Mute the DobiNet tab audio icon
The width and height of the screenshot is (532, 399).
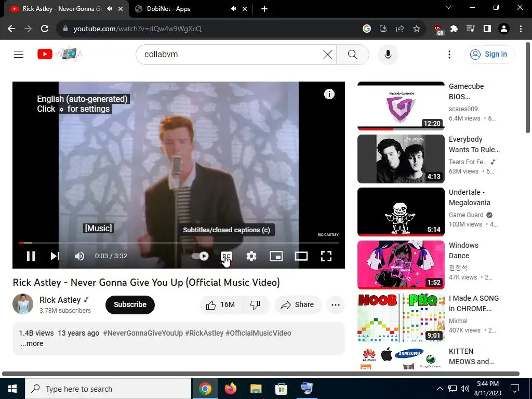click(x=233, y=9)
